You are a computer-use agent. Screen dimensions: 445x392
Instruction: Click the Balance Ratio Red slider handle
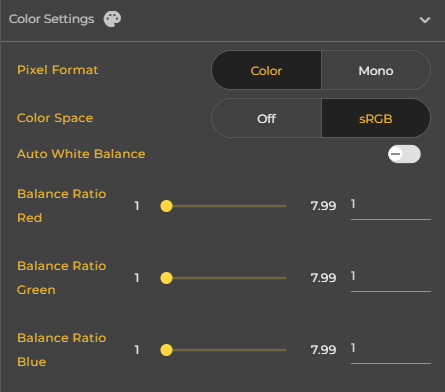[x=166, y=206]
